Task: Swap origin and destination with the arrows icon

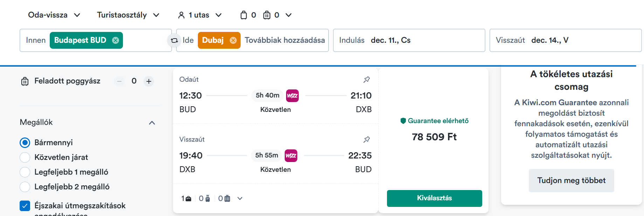Action: click(174, 40)
